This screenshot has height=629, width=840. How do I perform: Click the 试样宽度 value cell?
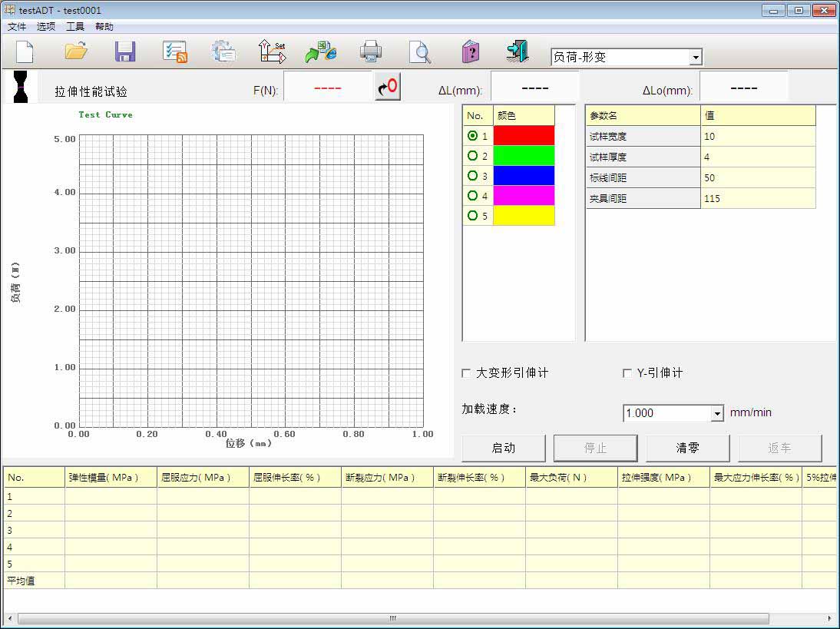pyautogui.click(x=757, y=137)
